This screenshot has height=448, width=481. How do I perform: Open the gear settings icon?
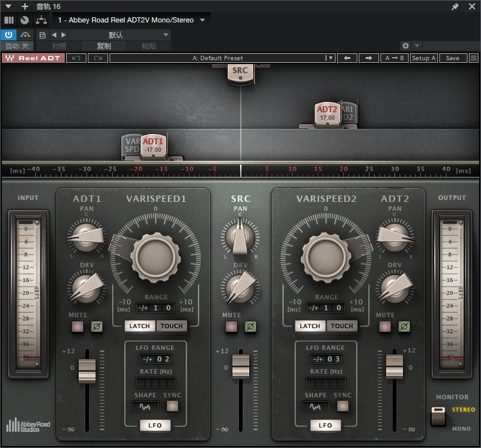pyautogui.click(x=405, y=46)
